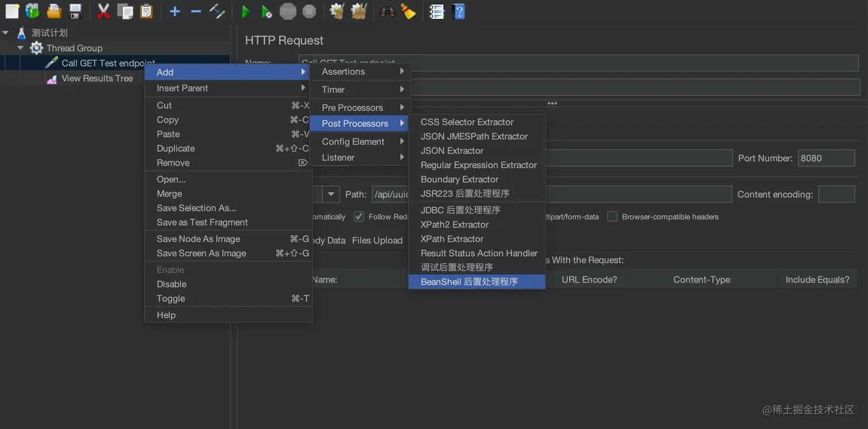Open the Templates toolbar icon
The height and width of the screenshot is (429, 868).
pos(33,11)
